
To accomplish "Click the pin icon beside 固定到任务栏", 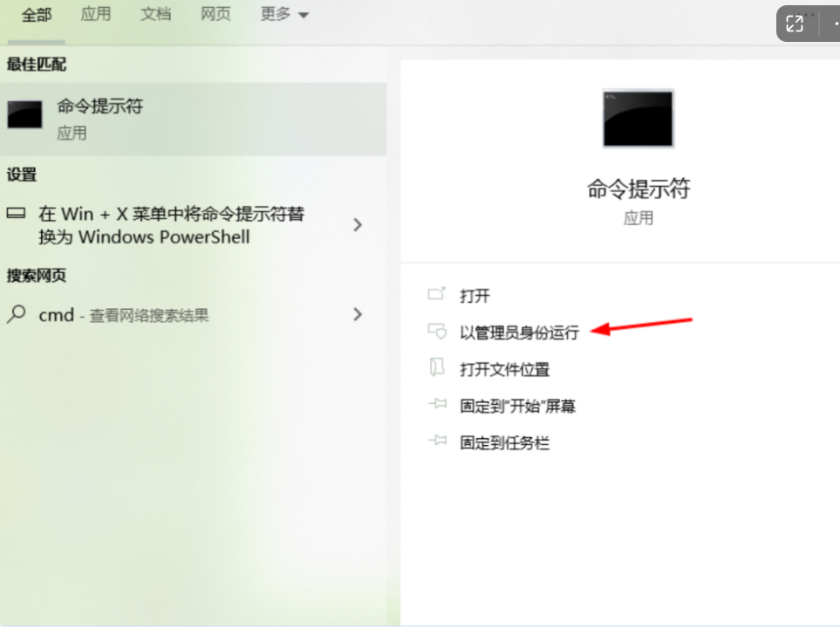I will (437, 441).
